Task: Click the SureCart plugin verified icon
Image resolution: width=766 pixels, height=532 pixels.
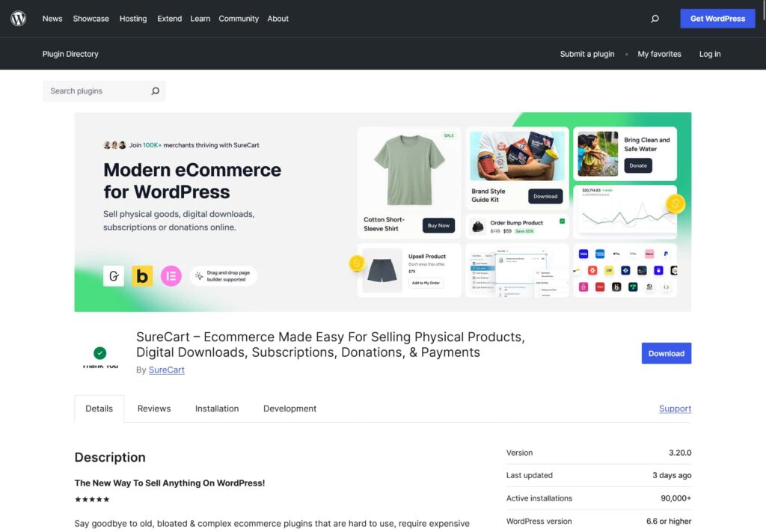Action: point(100,353)
